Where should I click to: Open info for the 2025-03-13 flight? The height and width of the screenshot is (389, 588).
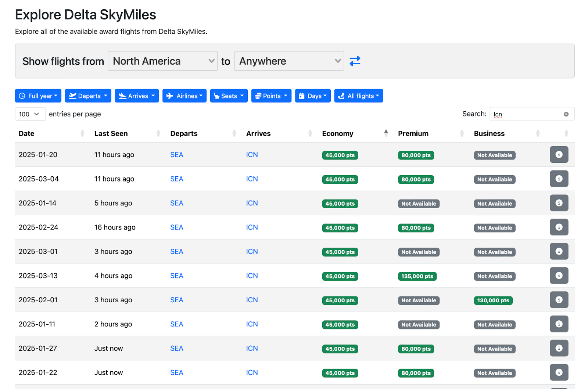pyautogui.click(x=559, y=275)
